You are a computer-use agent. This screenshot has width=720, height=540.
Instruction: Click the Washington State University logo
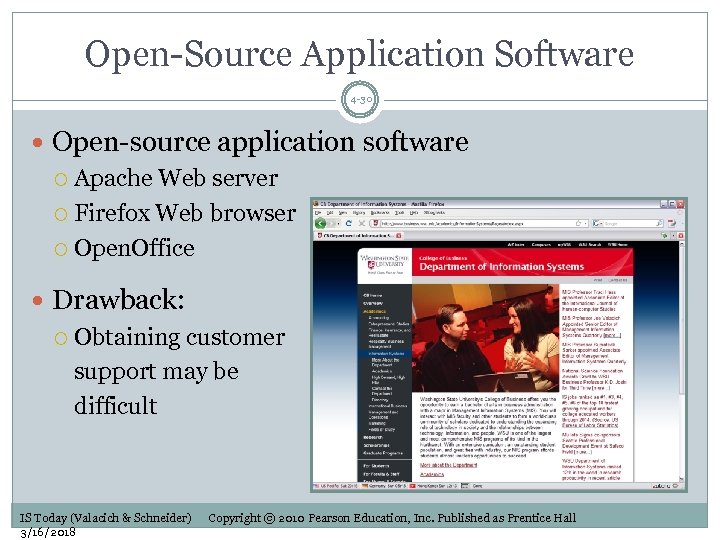pos(384,264)
